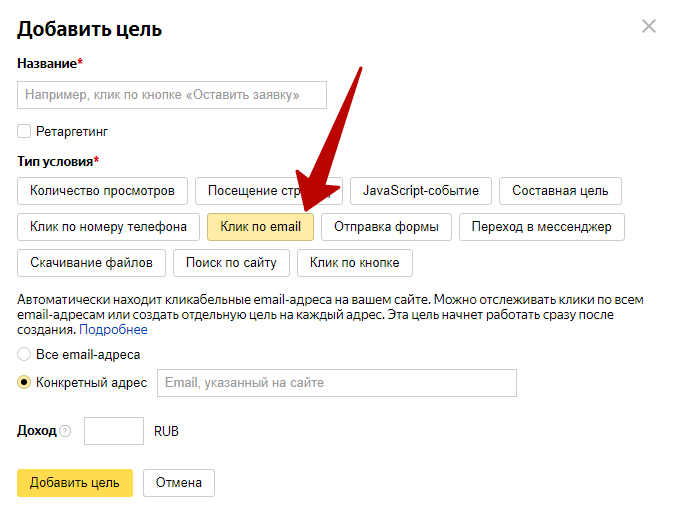Click the Название input field
The image size is (674, 514).
coord(172,95)
